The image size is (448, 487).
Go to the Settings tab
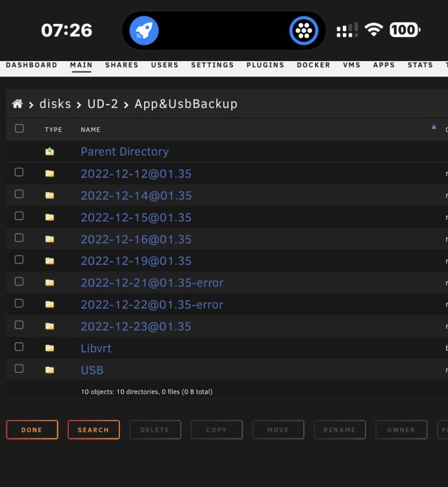point(213,65)
